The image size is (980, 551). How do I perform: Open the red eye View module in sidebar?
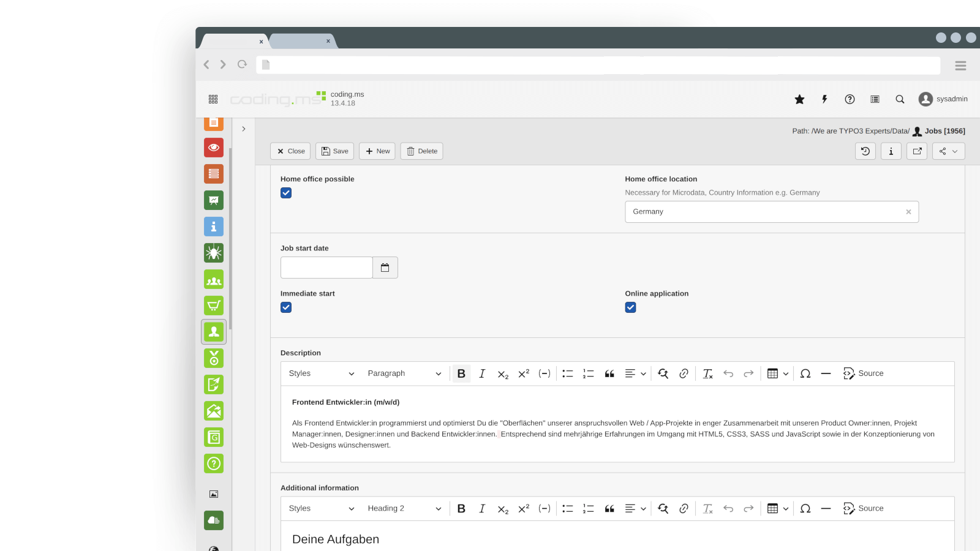tap(214, 148)
